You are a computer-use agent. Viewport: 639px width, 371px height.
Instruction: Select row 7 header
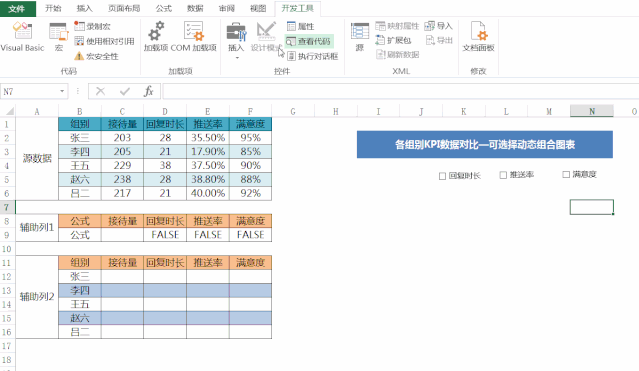click(x=7, y=207)
